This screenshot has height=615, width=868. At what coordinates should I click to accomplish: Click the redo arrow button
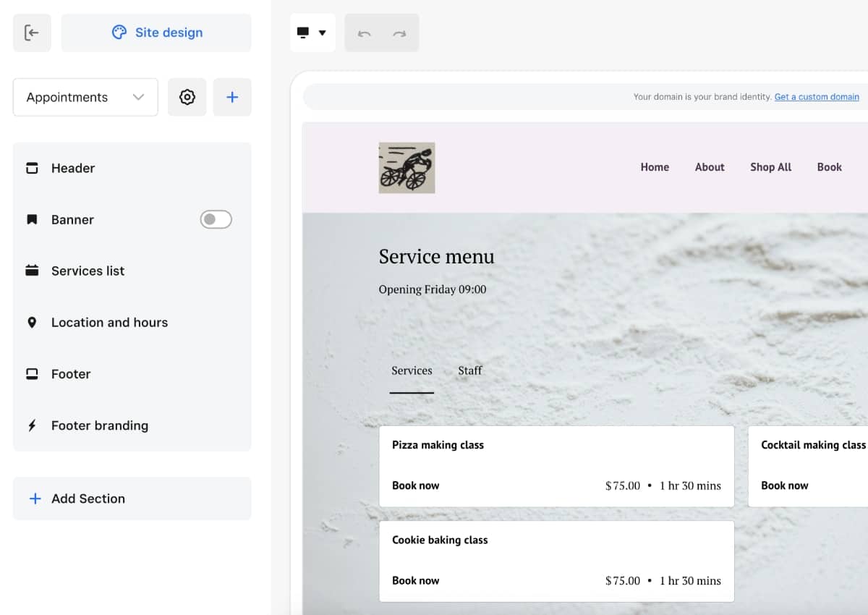[399, 33]
